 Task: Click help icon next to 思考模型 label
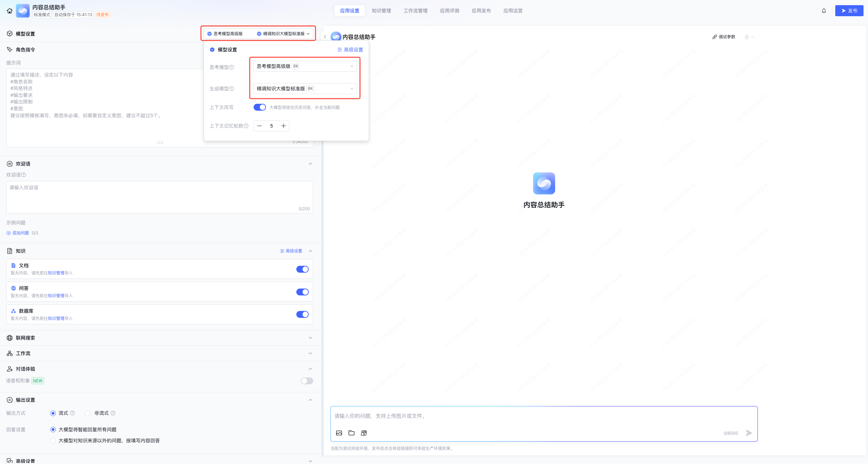coord(232,67)
